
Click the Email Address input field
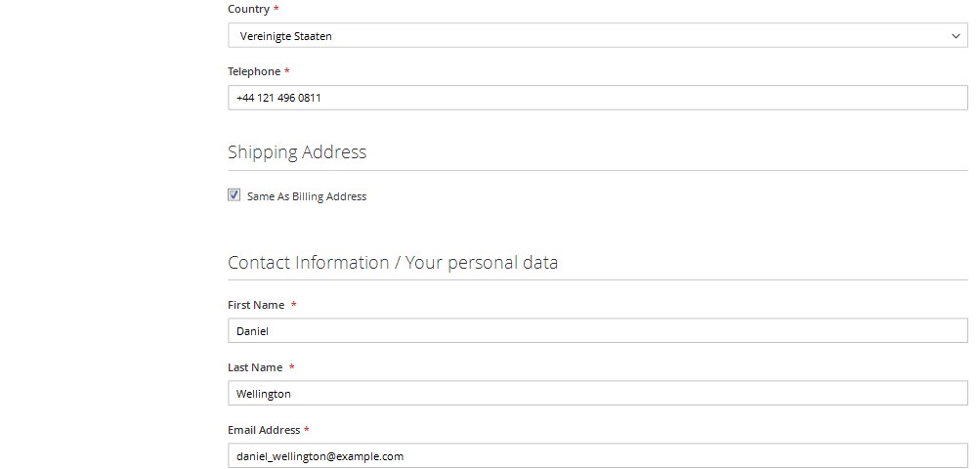click(598, 455)
